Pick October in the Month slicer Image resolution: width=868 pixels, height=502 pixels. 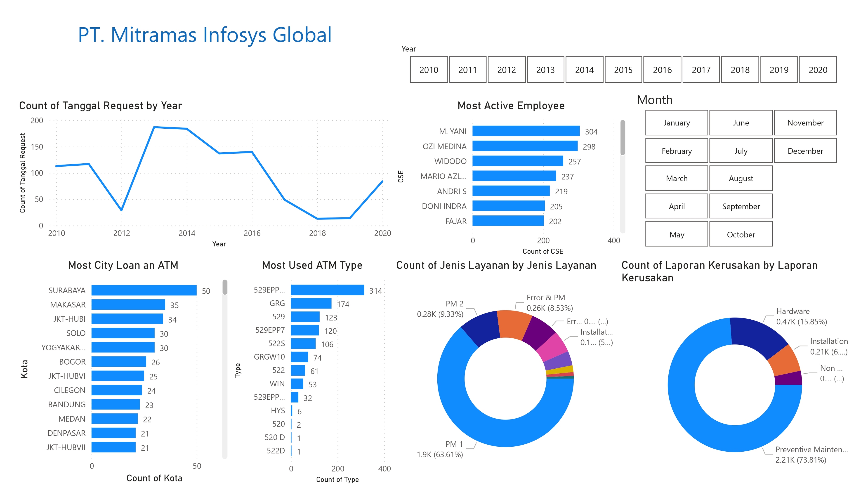(741, 234)
